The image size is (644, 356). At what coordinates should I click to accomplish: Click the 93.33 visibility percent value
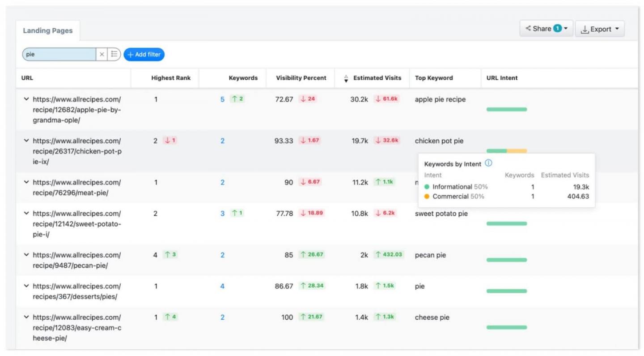pyautogui.click(x=284, y=141)
